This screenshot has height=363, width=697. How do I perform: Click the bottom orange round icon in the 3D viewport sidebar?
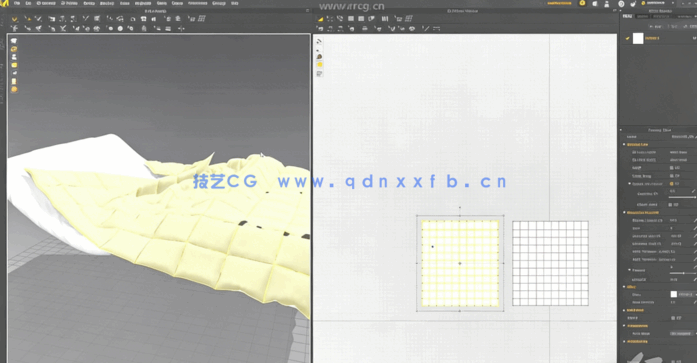coord(14,89)
